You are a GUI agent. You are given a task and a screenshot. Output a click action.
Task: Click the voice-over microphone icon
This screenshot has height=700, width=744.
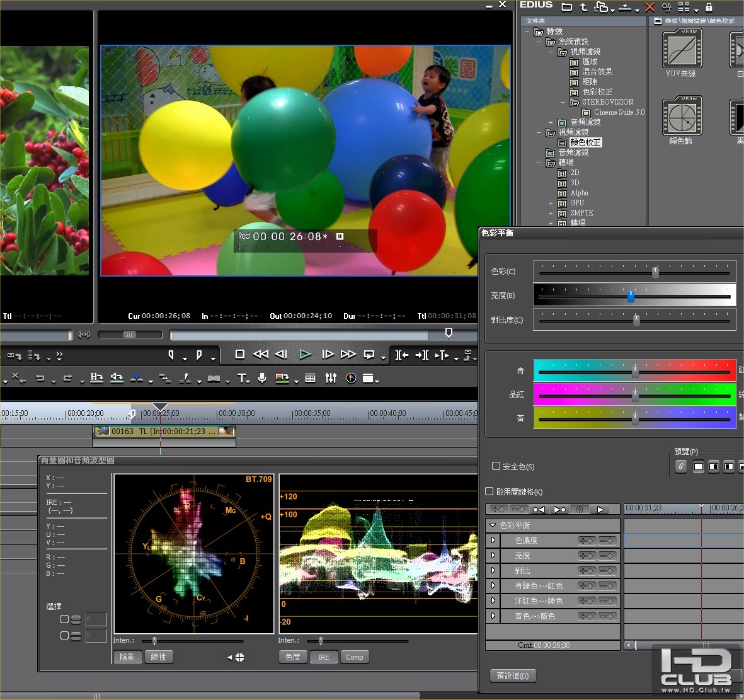pos(262,378)
